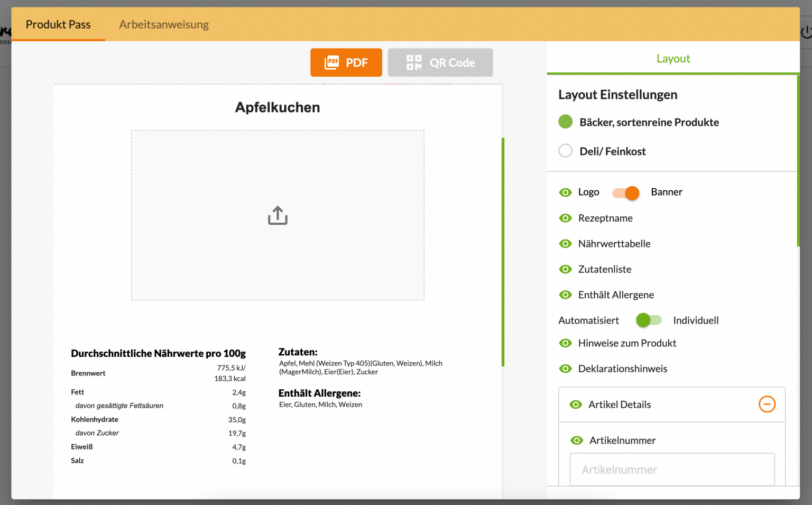
Task: Switch to the Produkt Pass tab
Action: 58,24
